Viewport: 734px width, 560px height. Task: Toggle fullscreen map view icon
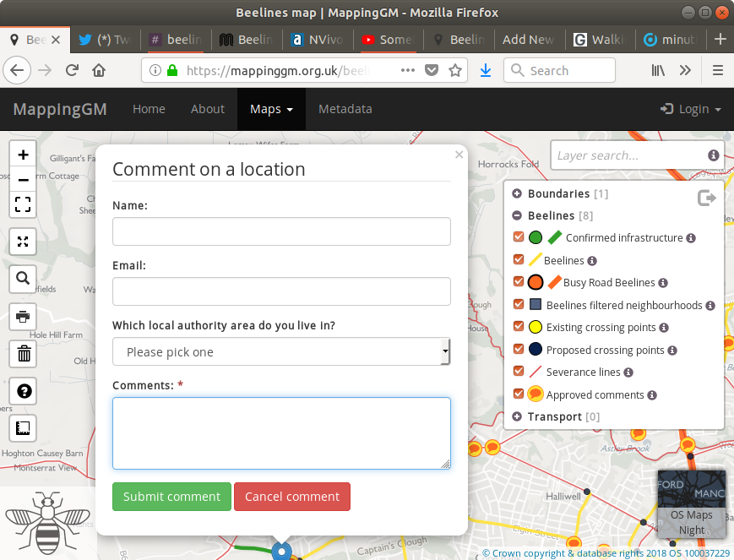point(23,204)
